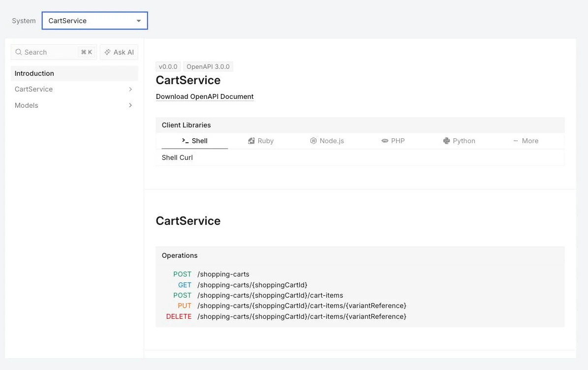588x370 pixels.
Task: Click the Node.js hexagon icon
Action: point(313,141)
